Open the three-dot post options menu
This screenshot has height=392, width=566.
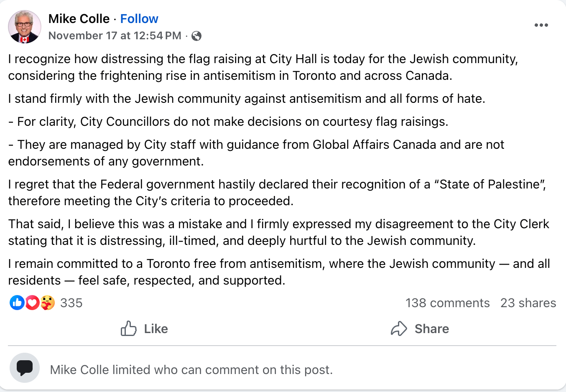tap(541, 25)
